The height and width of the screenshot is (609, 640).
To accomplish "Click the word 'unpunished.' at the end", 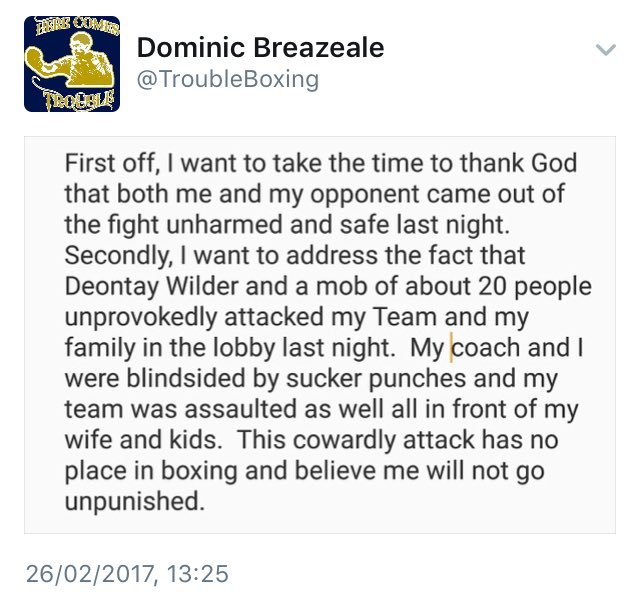I will [134, 502].
